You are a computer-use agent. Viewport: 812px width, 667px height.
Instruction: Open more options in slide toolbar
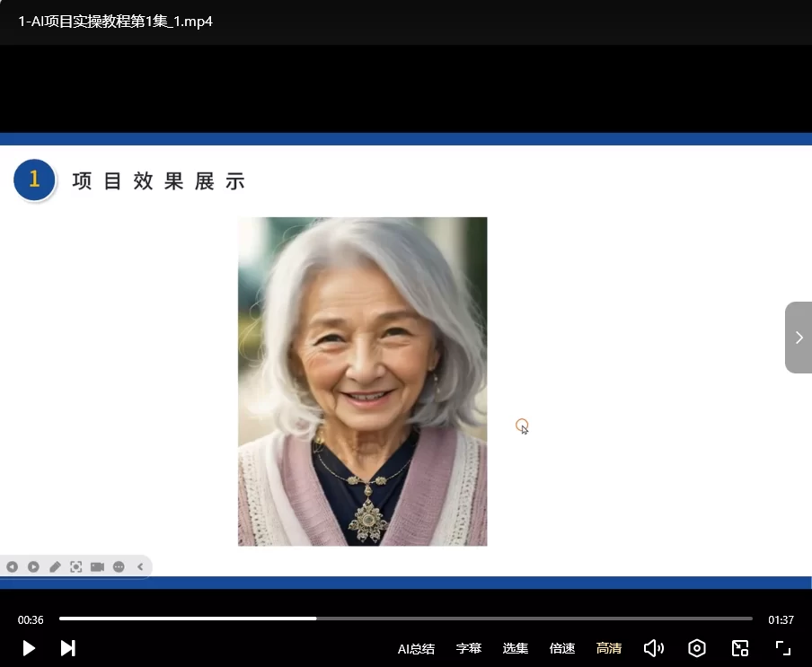coord(119,566)
